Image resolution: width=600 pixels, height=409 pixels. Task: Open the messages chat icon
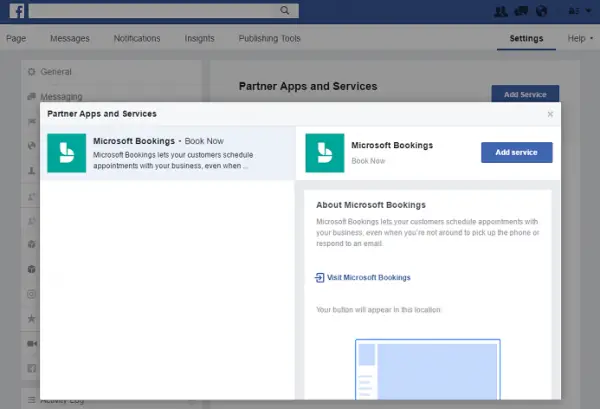[x=521, y=11]
